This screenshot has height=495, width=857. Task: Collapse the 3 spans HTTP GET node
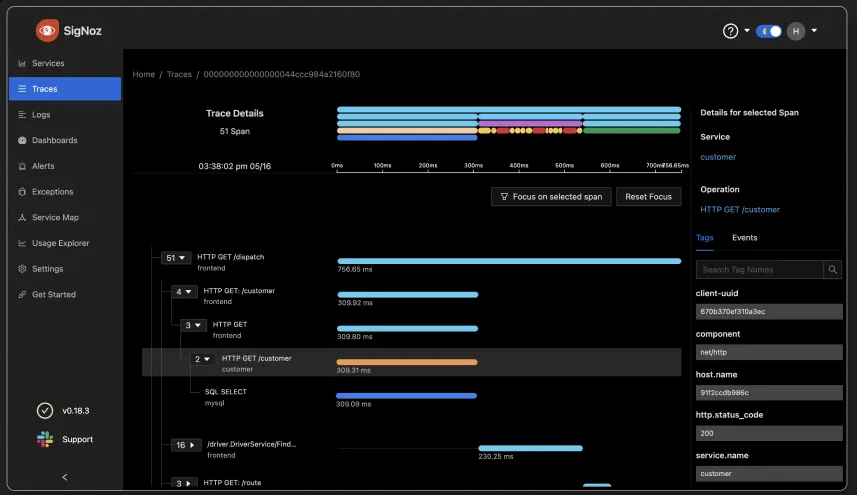tap(193, 326)
